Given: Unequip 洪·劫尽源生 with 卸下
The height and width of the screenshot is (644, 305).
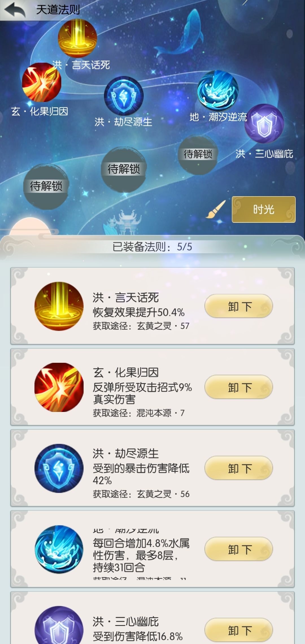Looking at the screenshot, I should coord(239,468).
